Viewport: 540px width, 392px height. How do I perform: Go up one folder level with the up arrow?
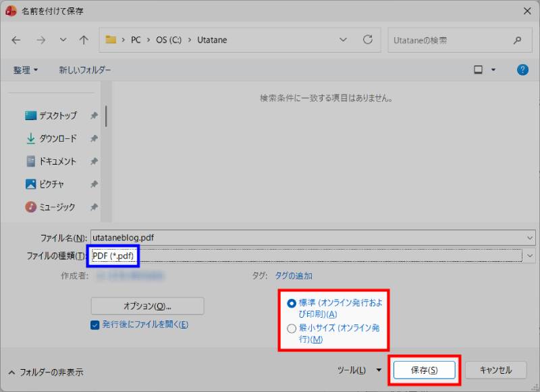point(82,40)
